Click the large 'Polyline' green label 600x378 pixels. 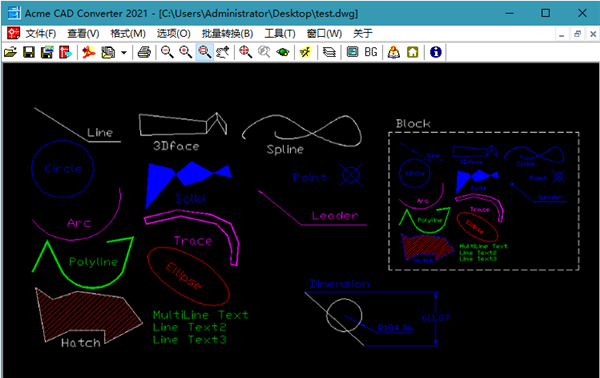point(93,262)
